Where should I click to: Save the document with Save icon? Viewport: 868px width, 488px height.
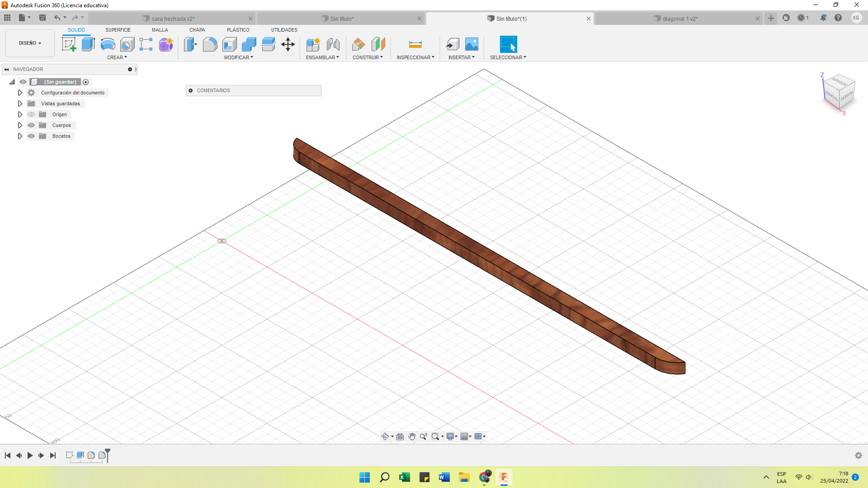[x=42, y=18]
